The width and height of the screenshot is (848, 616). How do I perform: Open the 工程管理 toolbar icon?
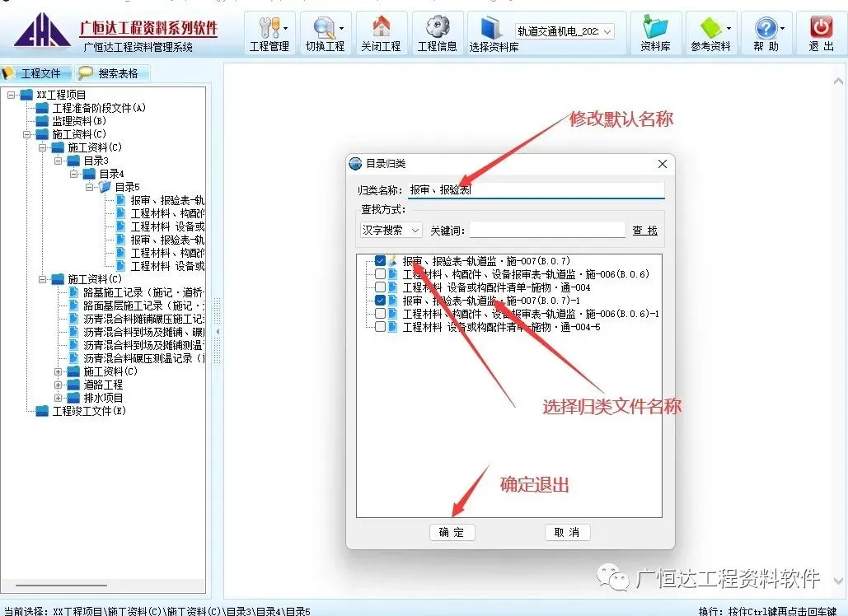click(268, 27)
